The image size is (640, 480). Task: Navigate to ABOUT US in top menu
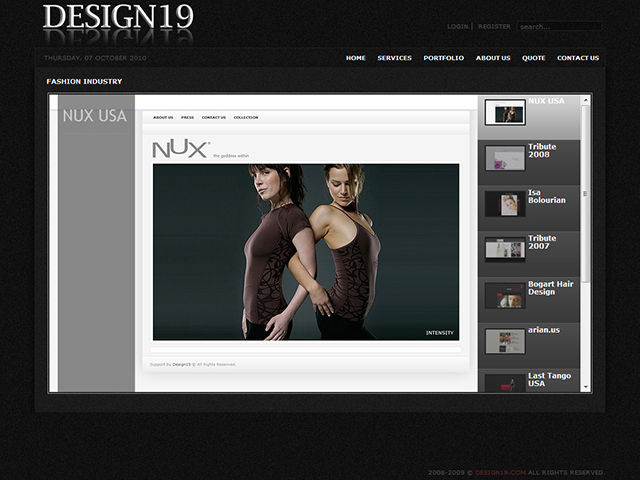coord(493,58)
